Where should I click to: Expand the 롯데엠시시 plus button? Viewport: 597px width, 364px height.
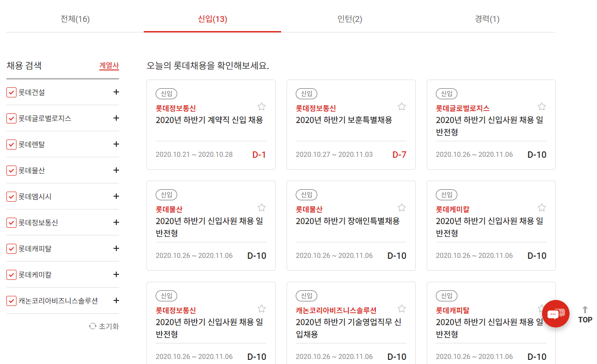point(116,196)
